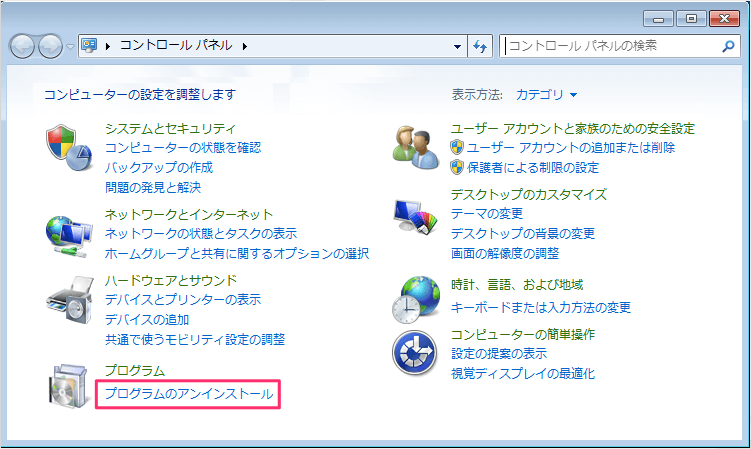This screenshot has width=751, height=449.
Task: Click the Desktop Customization monitor icon
Action: pyautogui.click(x=415, y=214)
